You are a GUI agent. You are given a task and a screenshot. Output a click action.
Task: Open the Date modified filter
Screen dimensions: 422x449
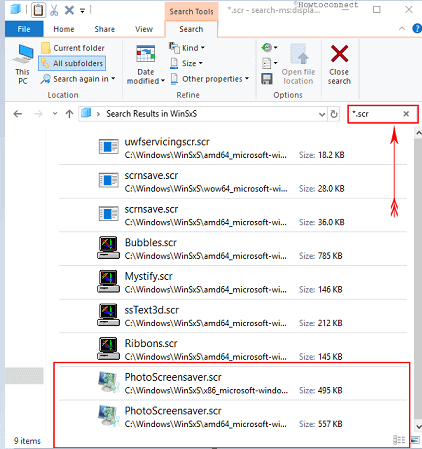coord(146,65)
